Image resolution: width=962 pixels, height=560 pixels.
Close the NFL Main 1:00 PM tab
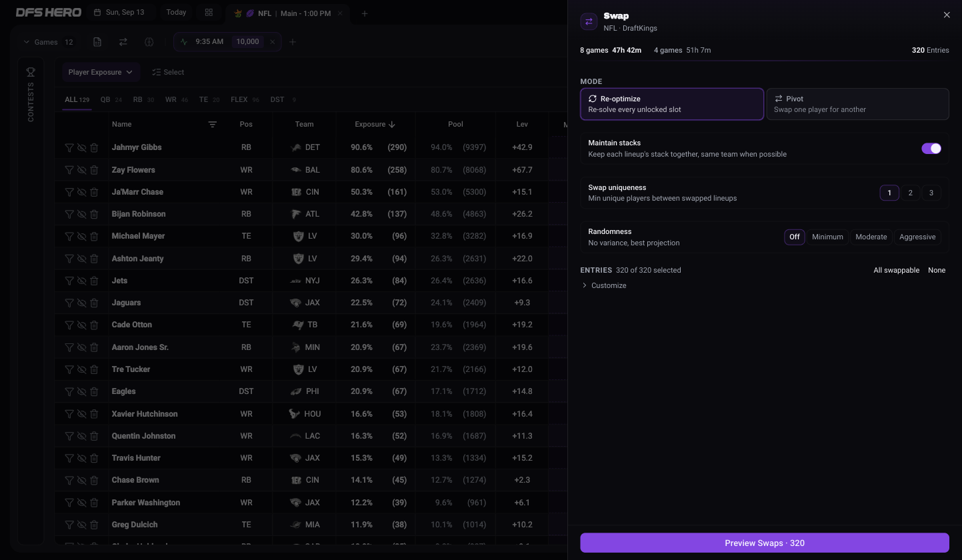340,13
